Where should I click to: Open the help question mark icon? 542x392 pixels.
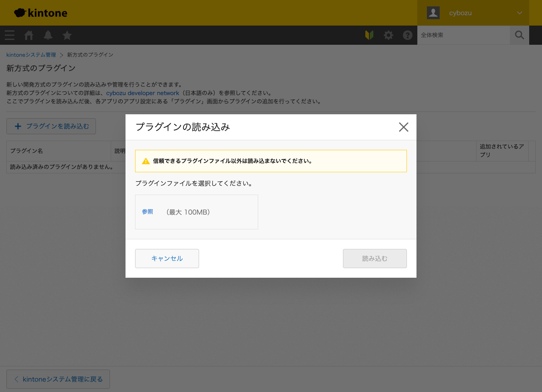tap(408, 35)
